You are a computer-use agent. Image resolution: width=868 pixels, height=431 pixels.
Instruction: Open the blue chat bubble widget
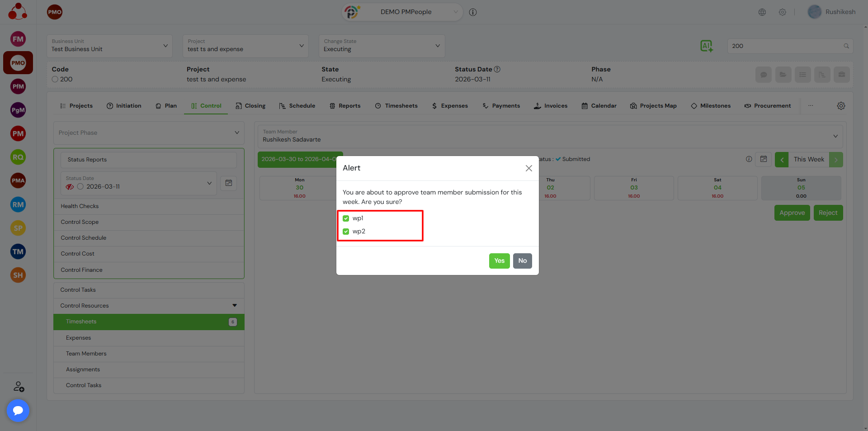click(x=18, y=410)
